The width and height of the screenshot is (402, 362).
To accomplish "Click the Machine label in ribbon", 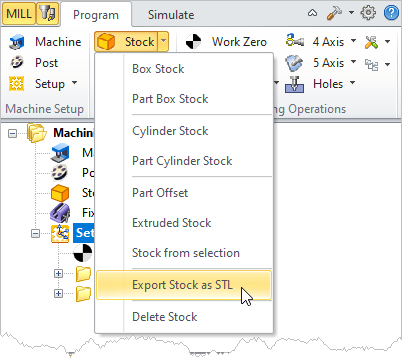I will (58, 42).
